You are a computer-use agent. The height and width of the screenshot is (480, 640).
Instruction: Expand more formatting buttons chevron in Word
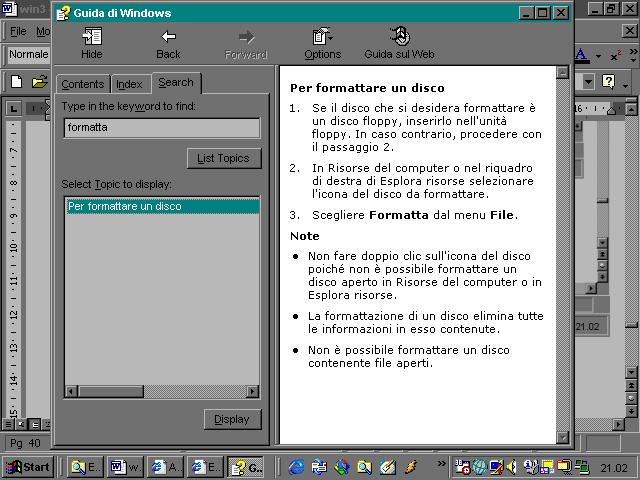pyautogui.click(x=633, y=55)
